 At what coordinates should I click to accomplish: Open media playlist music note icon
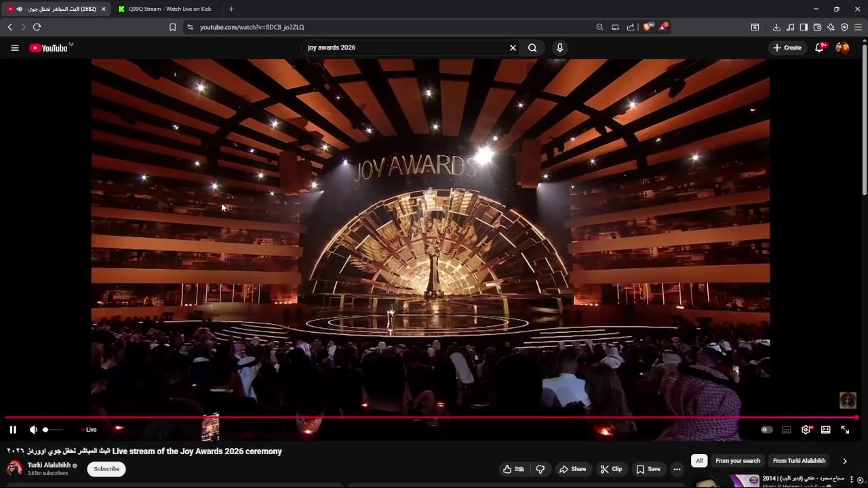pos(790,27)
